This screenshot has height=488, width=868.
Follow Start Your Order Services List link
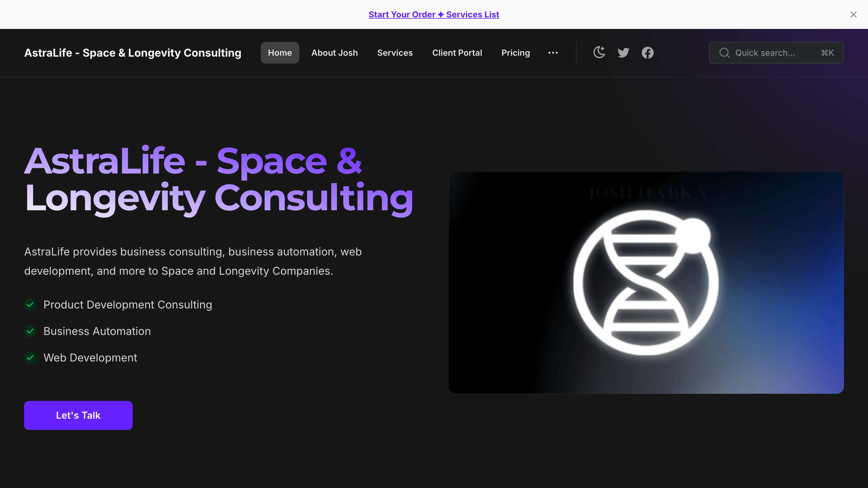434,14
